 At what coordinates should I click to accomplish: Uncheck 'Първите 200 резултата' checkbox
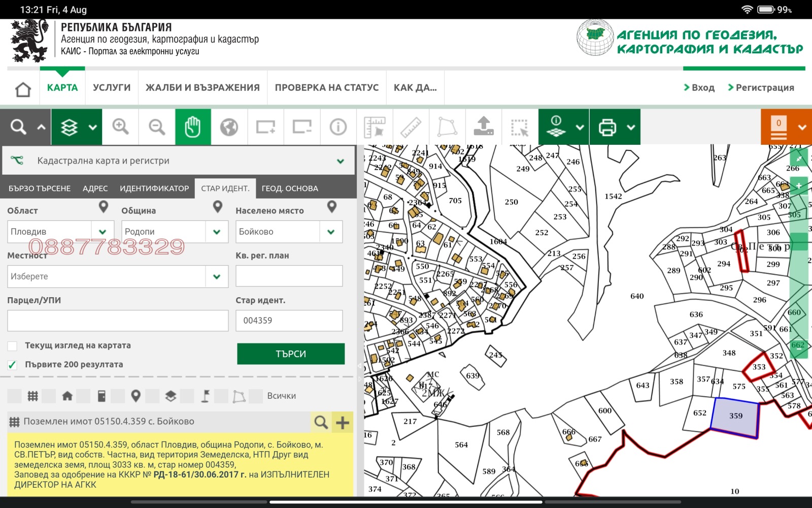click(x=13, y=365)
